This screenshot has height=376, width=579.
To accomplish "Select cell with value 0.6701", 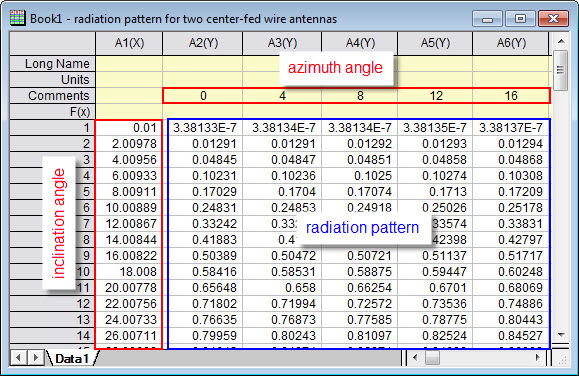I will (x=435, y=288).
